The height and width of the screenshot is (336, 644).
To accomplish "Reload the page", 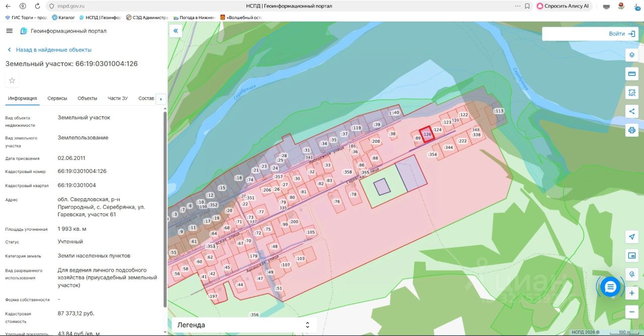I will point(37,6).
